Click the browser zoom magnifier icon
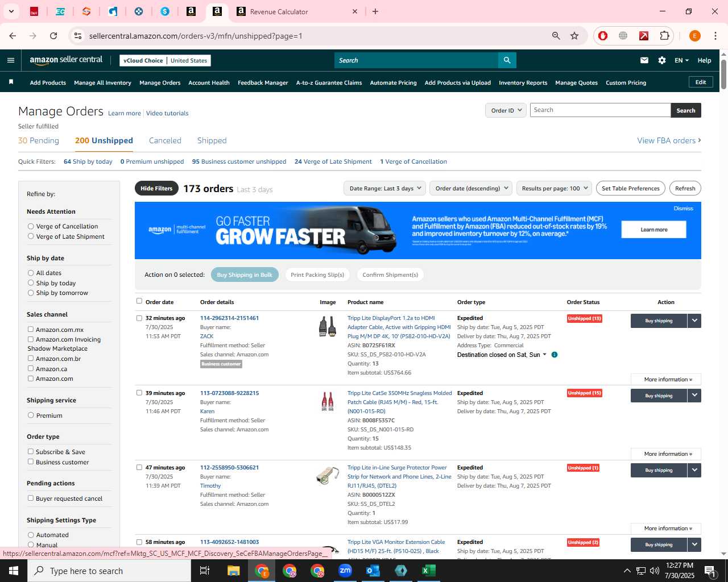This screenshot has height=582, width=728. (x=556, y=36)
